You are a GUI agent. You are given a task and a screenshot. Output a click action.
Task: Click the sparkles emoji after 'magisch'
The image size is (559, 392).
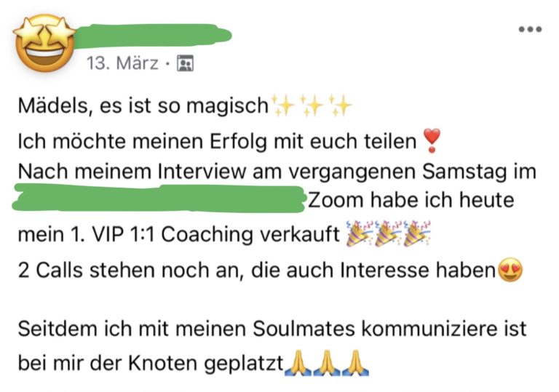coord(312,105)
